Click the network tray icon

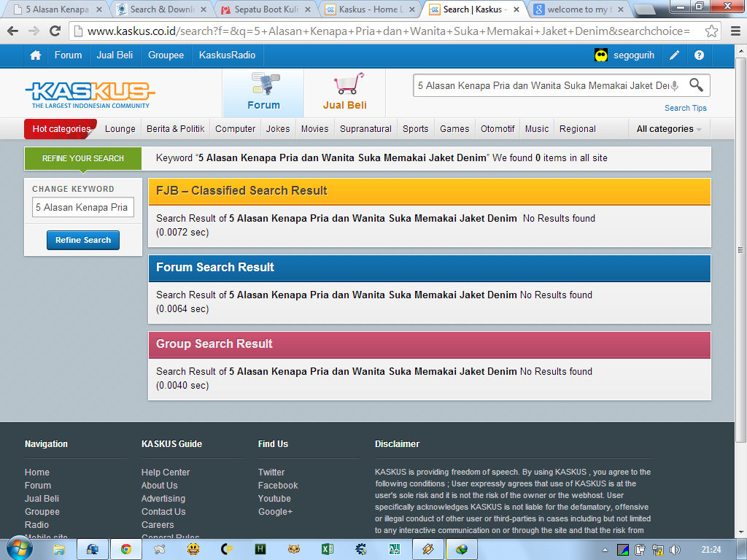(657, 550)
